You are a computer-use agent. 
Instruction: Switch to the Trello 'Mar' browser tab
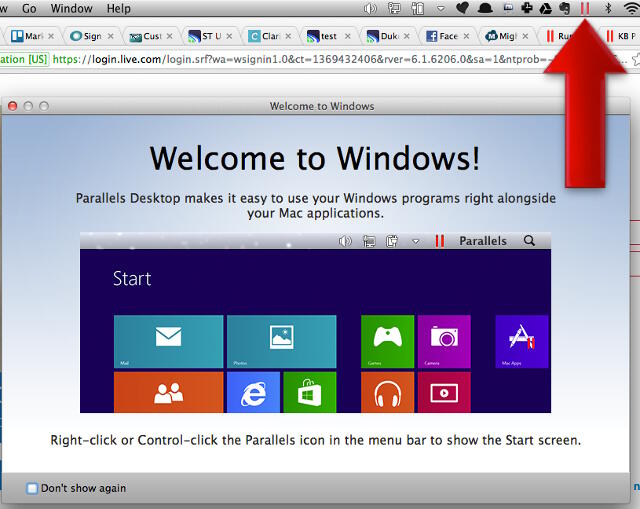coord(33,36)
